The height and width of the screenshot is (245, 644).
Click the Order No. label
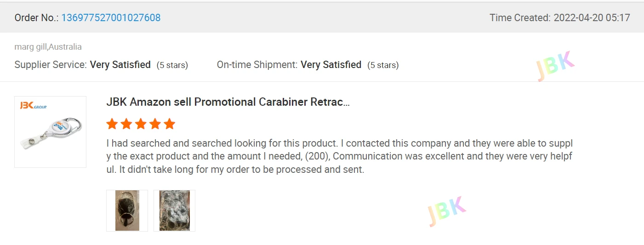pos(36,18)
